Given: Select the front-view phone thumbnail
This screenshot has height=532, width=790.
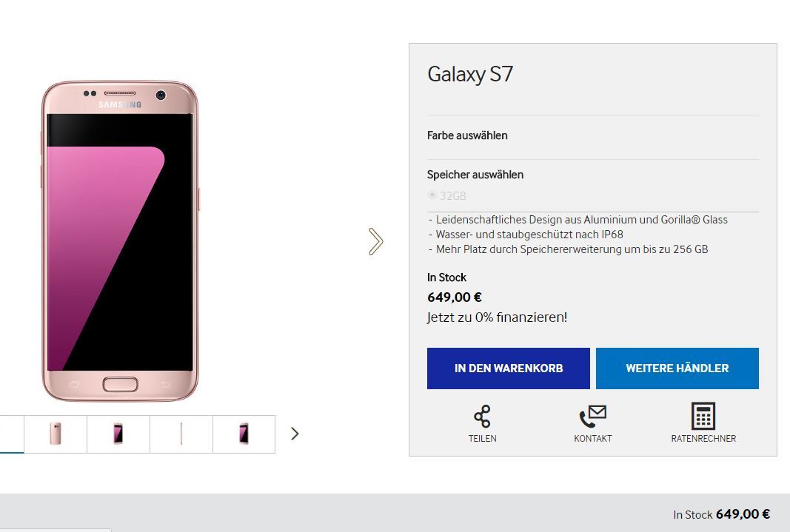Looking at the screenshot, I should [118, 434].
